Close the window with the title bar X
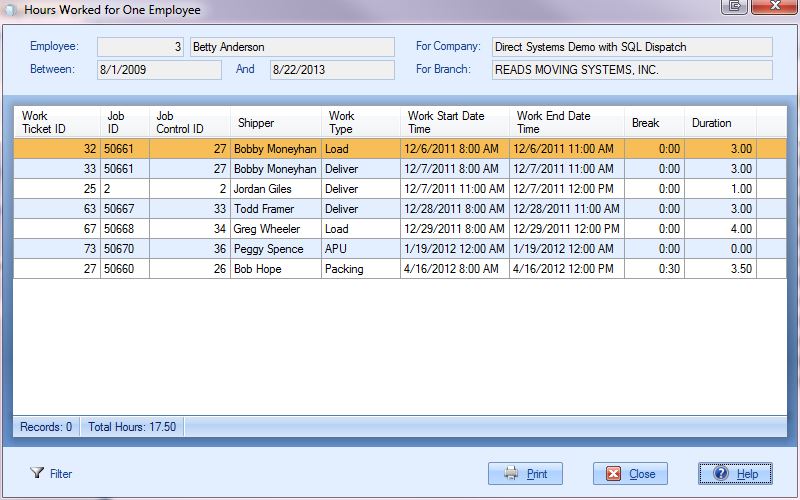Viewport: 800px width, 500px height. pyautogui.click(x=773, y=7)
